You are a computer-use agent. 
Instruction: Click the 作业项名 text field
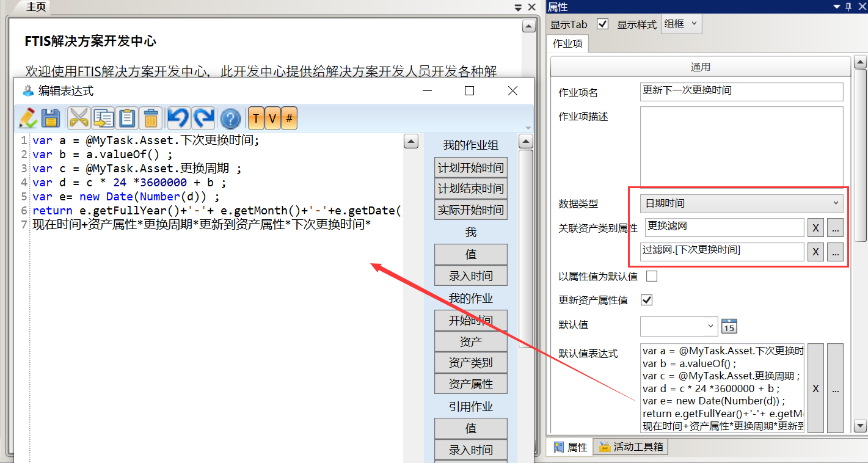tap(742, 91)
